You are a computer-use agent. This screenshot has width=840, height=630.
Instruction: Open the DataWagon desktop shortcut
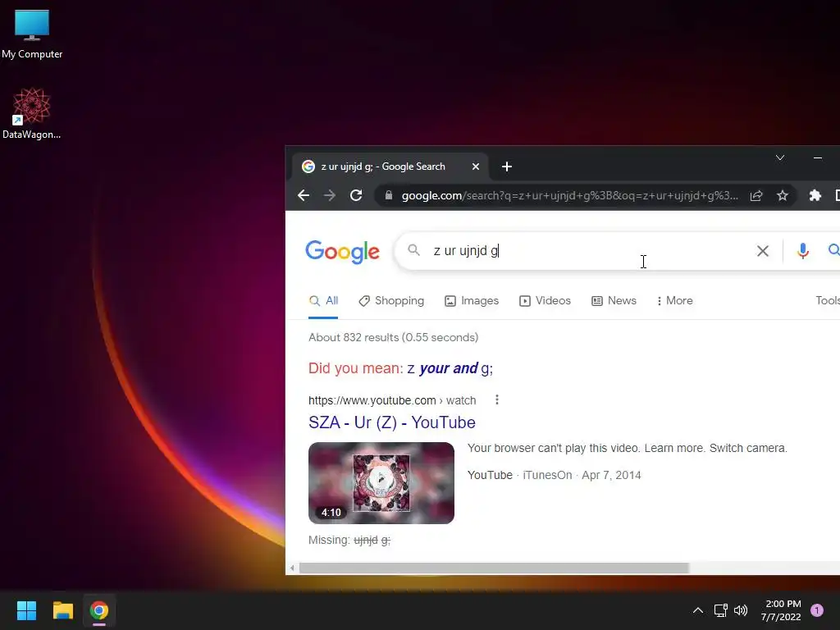[32, 113]
